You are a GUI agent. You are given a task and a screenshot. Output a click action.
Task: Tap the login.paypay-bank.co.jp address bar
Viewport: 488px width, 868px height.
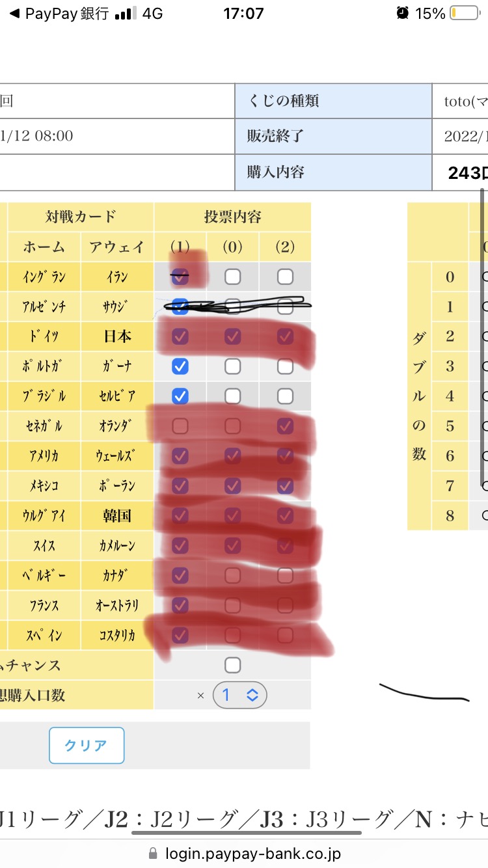[x=244, y=853]
